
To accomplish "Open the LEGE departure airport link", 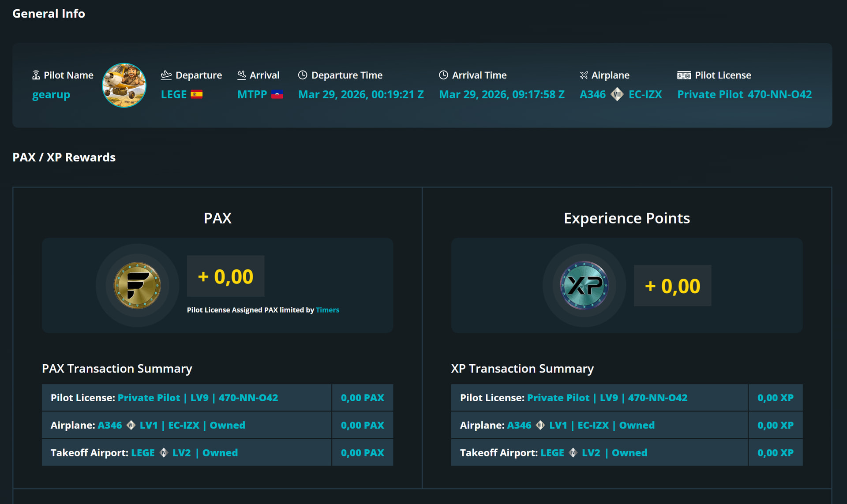I will (x=174, y=94).
